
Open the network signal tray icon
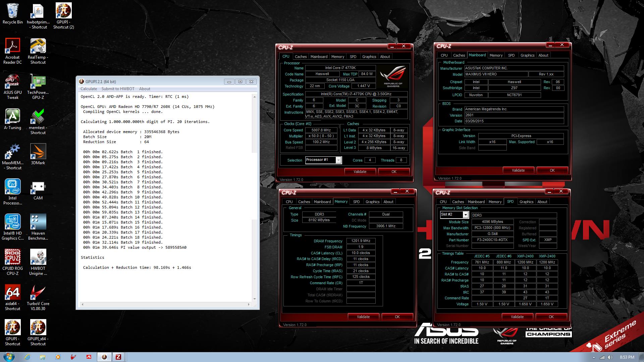click(602, 357)
